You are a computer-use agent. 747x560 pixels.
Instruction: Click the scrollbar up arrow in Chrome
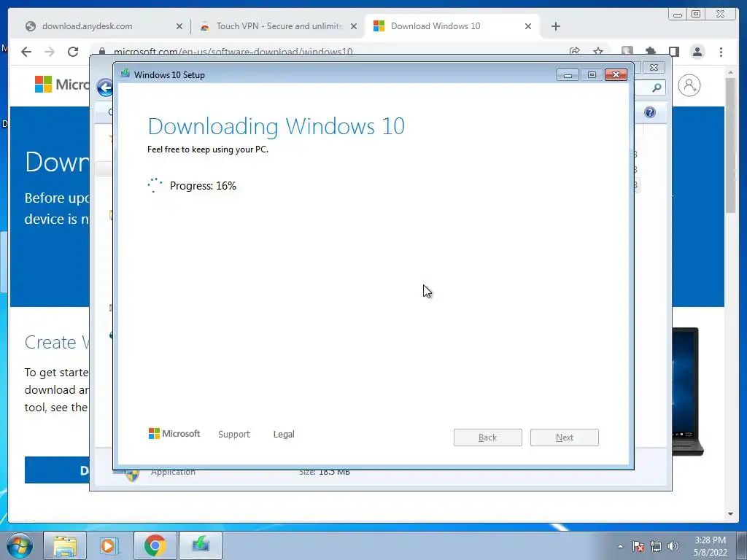pos(731,72)
